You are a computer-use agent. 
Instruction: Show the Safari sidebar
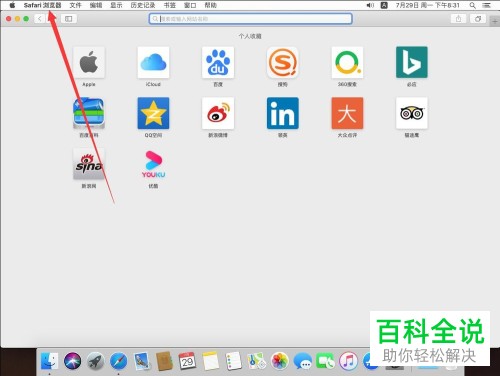point(69,19)
